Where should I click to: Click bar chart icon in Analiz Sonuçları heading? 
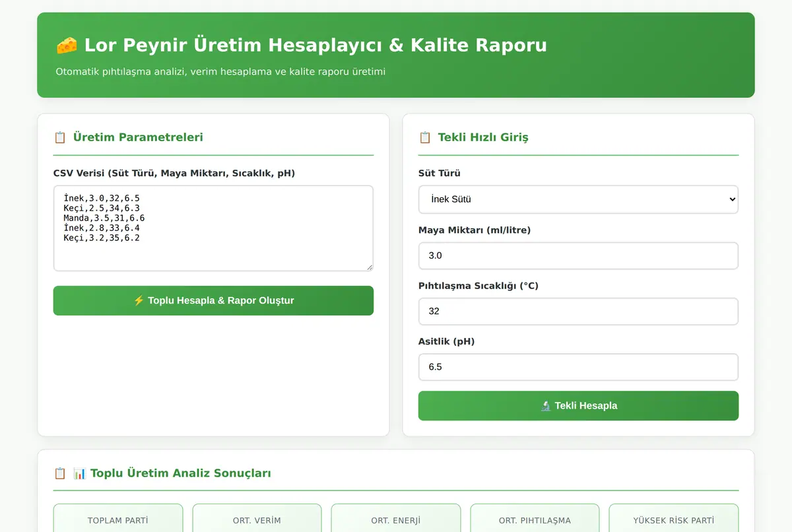point(80,473)
